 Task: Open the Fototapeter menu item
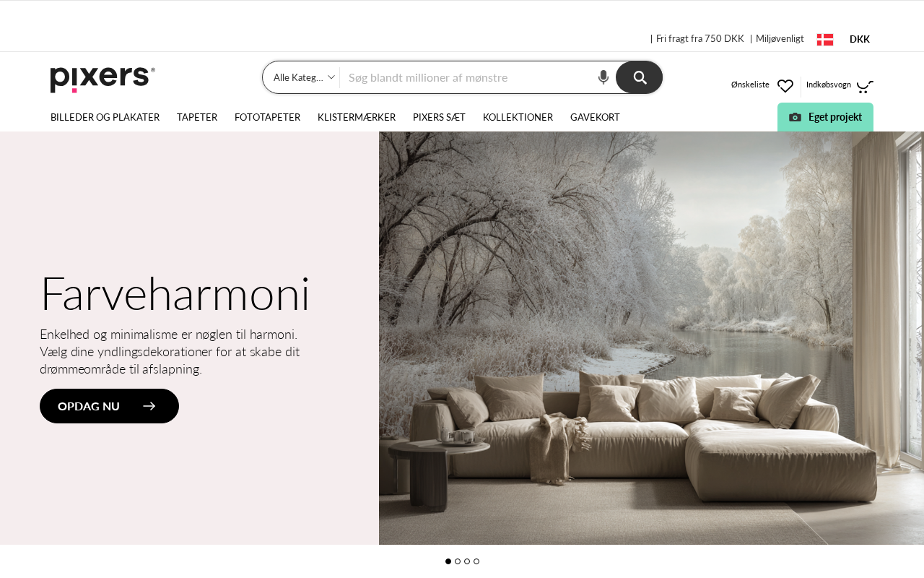(267, 117)
